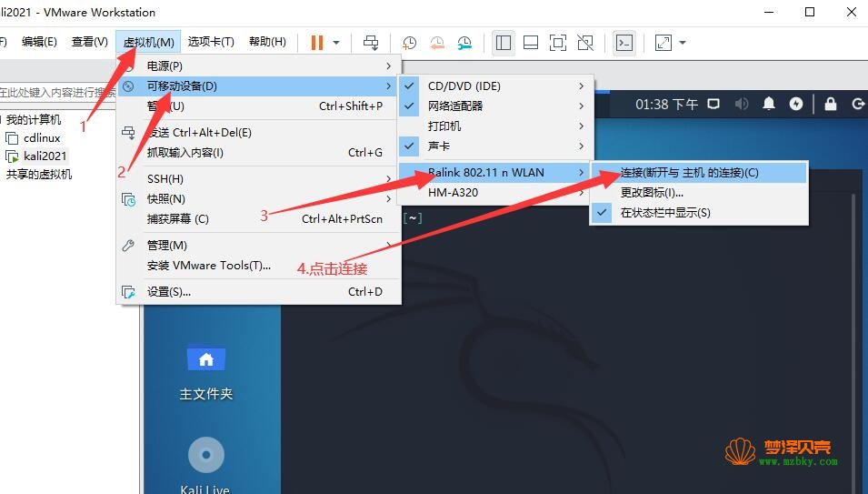
Task: Click the Kali logout icon
Action: pyautogui.click(x=857, y=104)
